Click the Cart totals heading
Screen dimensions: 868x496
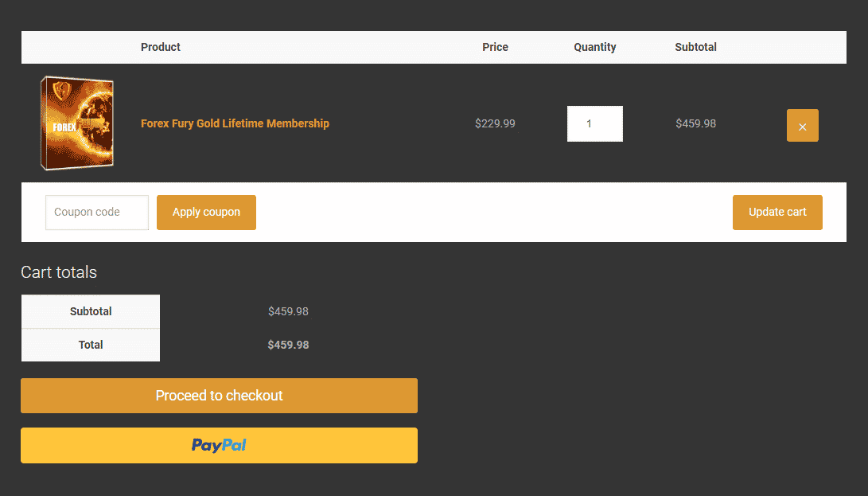click(x=59, y=272)
